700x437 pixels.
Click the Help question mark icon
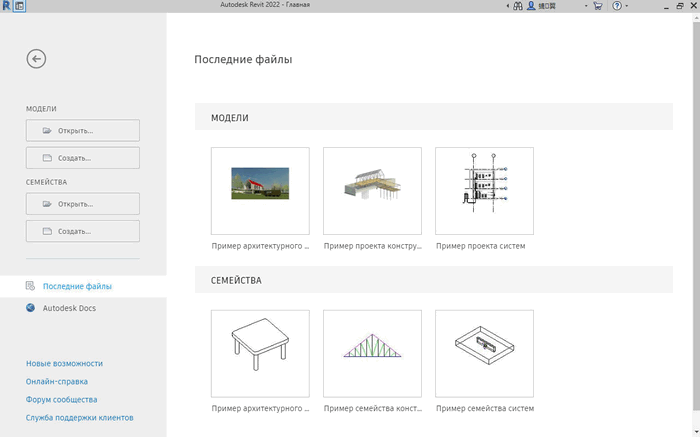click(x=618, y=6)
